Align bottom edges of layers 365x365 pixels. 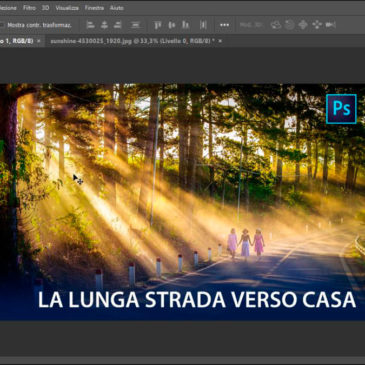[186, 25]
